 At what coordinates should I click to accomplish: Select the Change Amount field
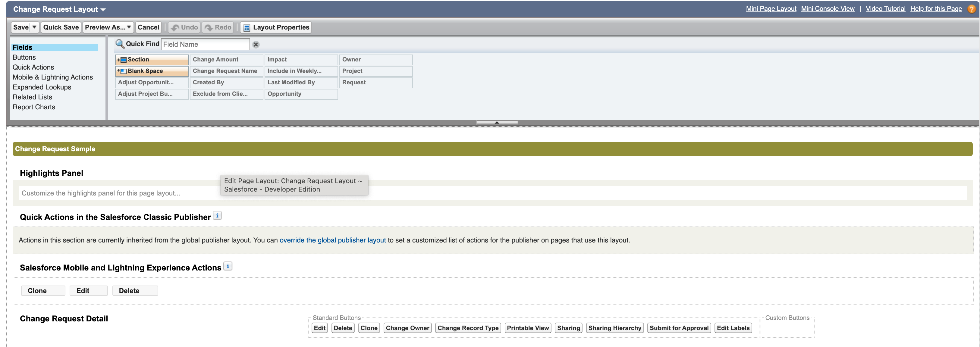pyautogui.click(x=227, y=60)
